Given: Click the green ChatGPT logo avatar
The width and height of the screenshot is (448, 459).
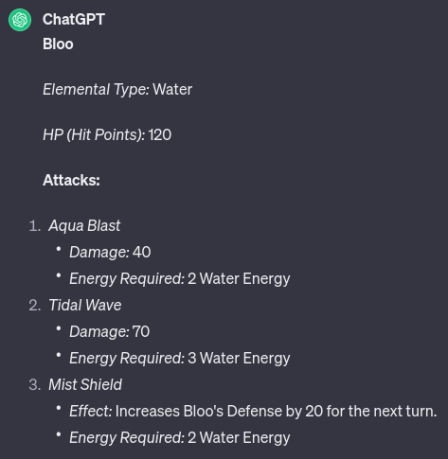Looking at the screenshot, I should (x=20, y=20).
